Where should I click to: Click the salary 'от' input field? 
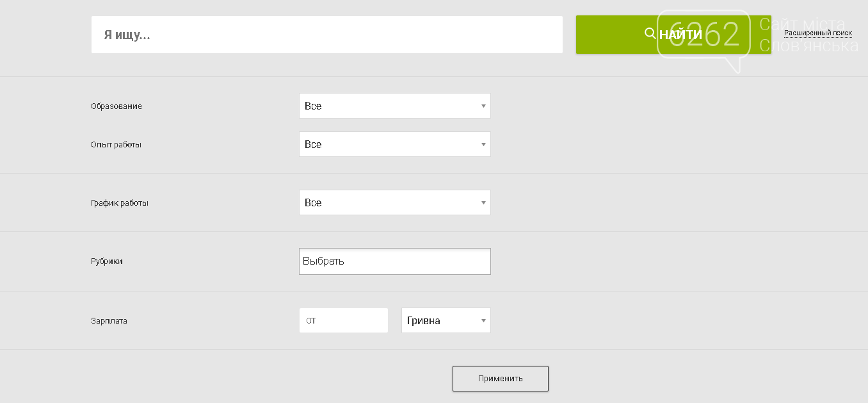[344, 320]
